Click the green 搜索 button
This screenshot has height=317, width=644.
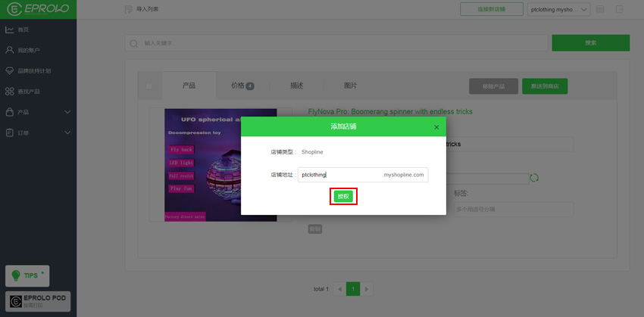(x=591, y=43)
